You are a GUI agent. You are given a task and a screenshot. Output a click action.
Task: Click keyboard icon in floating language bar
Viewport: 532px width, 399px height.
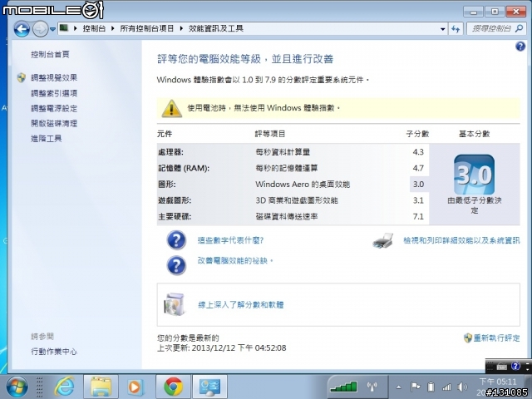(x=501, y=367)
